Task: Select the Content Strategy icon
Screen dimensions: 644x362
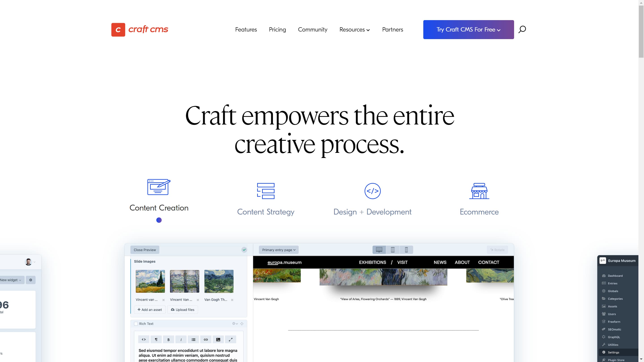Action: [266, 191]
